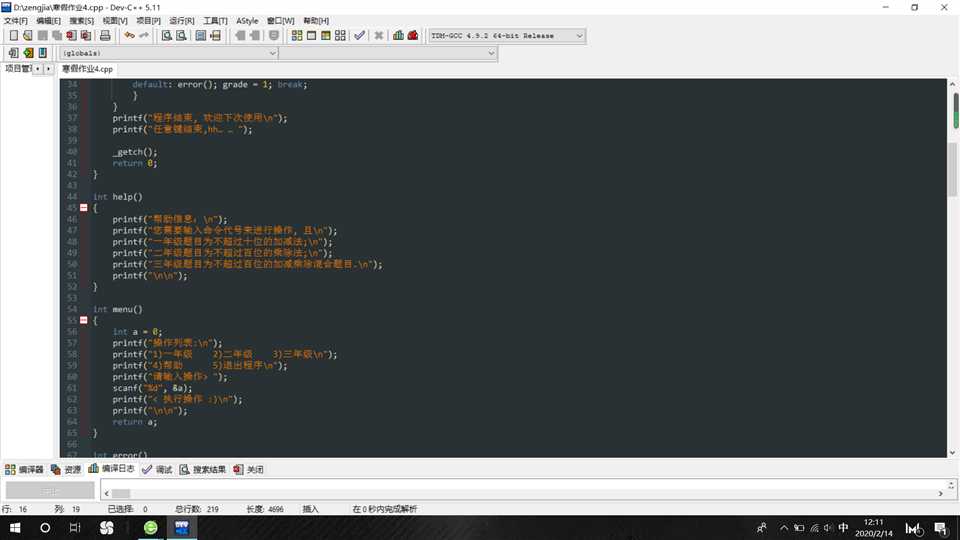Open the 搜索[S] menu
Screen dimensions: 960x540
[81, 20]
